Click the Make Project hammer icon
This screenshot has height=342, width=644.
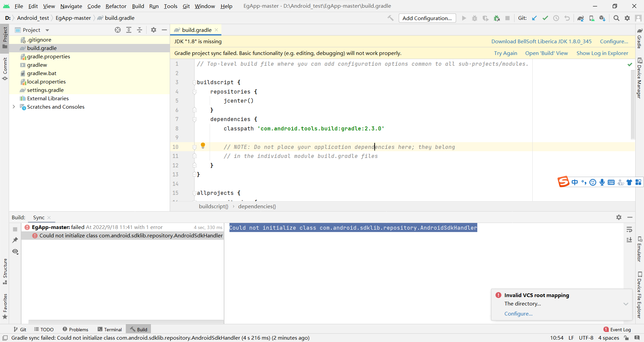click(390, 18)
